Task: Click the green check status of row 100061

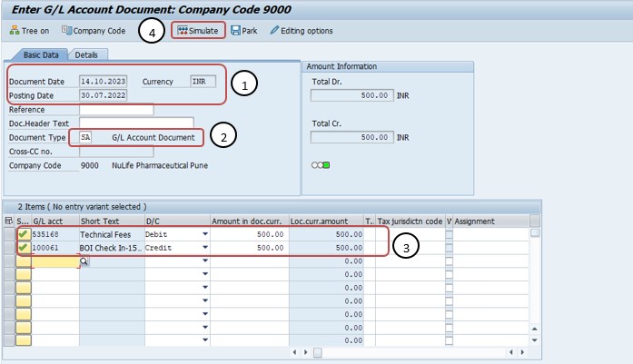Action: [x=23, y=248]
